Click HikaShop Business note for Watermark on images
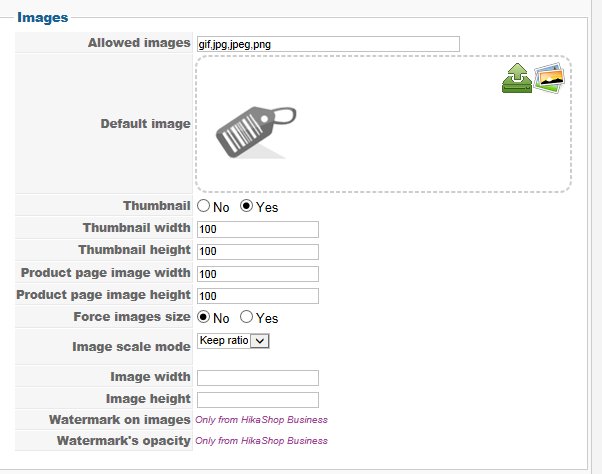Image resolution: width=602 pixels, height=474 pixels. pyautogui.click(x=261, y=420)
